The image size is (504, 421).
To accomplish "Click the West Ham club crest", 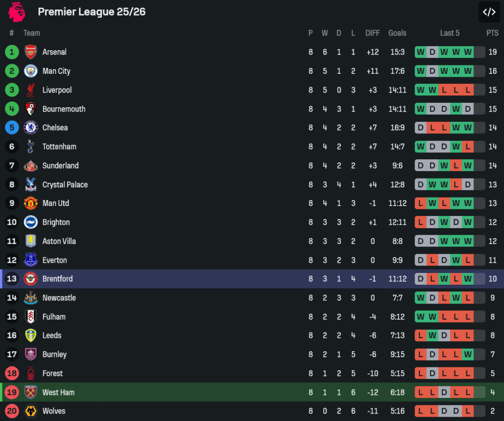I will pos(31,392).
